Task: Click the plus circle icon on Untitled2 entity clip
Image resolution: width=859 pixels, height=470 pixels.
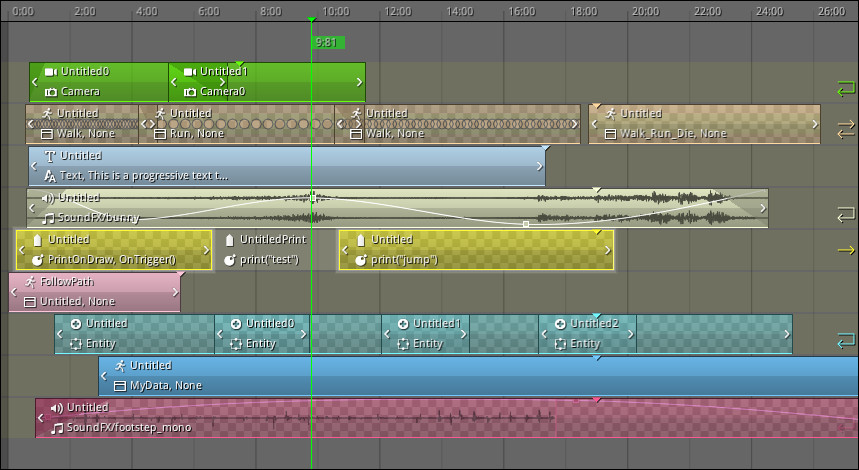Action: pyautogui.click(x=560, y=324)
